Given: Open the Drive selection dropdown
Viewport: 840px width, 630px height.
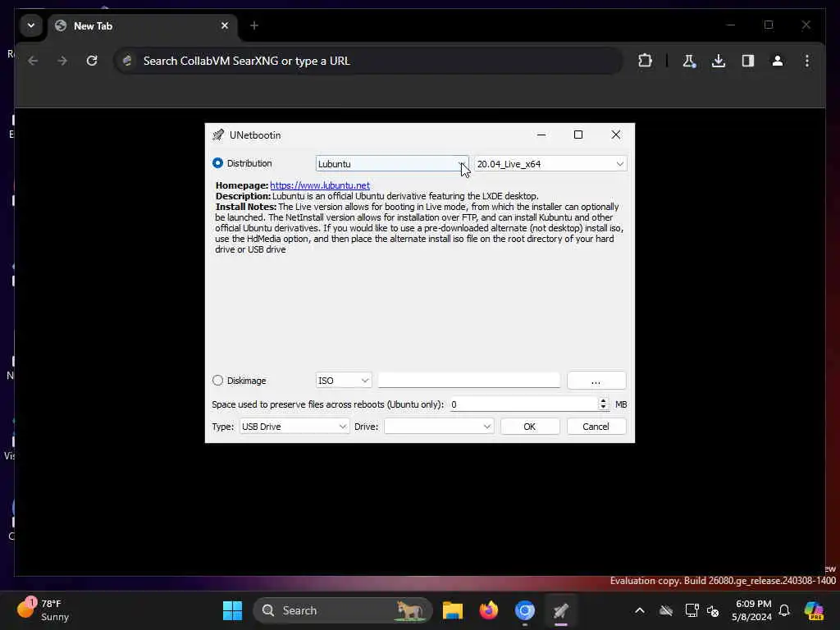Looking at the screenshot, I should point(439,427).
